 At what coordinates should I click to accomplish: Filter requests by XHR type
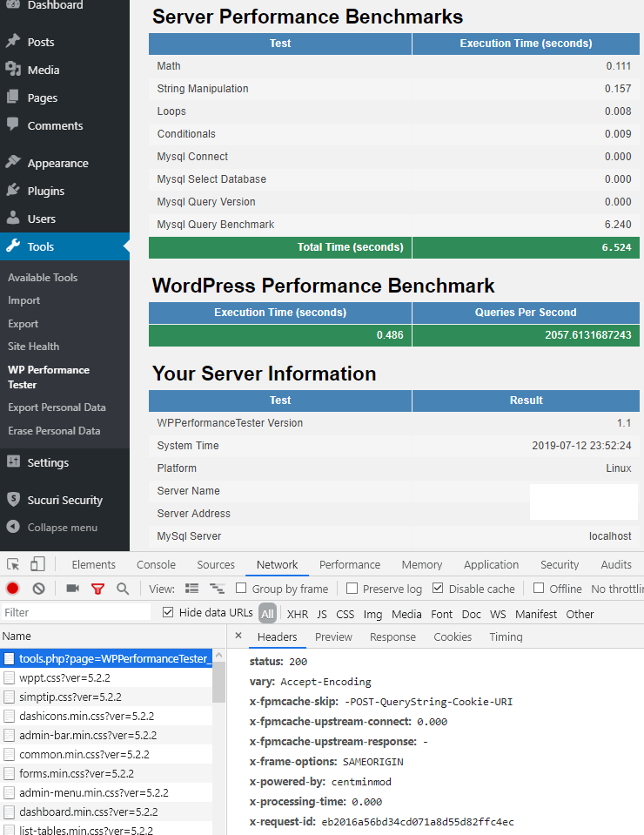click(298, 614)
